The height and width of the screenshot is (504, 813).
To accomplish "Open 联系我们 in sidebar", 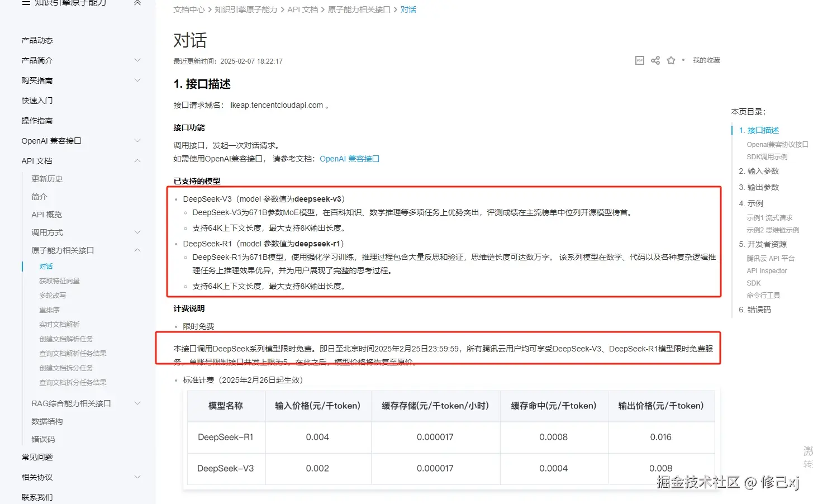I will 37,497.
